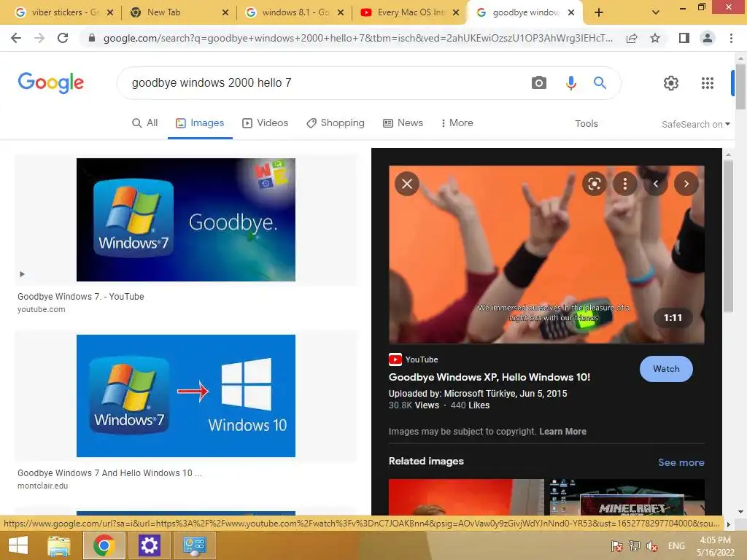
Task: Switch to the Every Mac OS YouTube tab
Action: [x=403, y=12]
